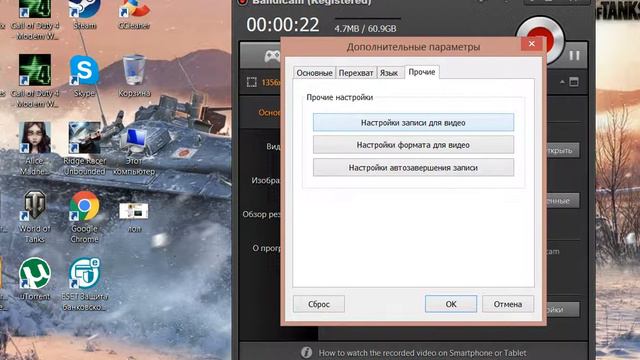Click Настройки записи для видео button

pos(413,122)
